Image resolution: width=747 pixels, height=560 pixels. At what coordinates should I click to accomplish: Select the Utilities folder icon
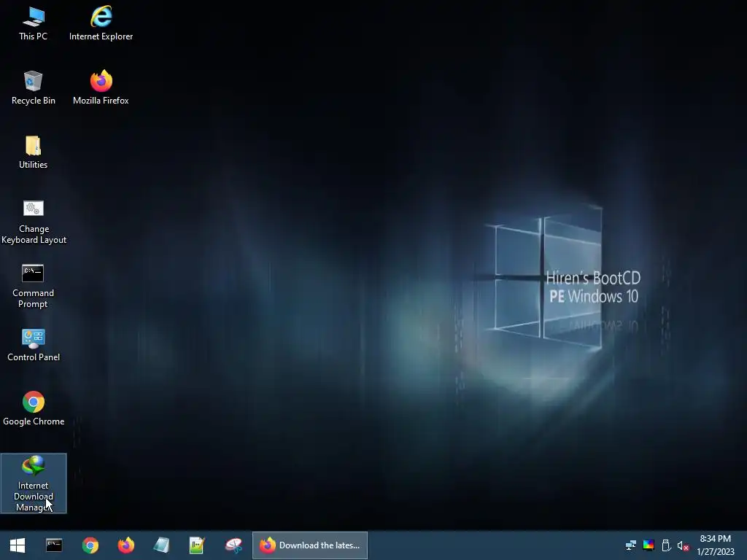(x=34, y=152)
